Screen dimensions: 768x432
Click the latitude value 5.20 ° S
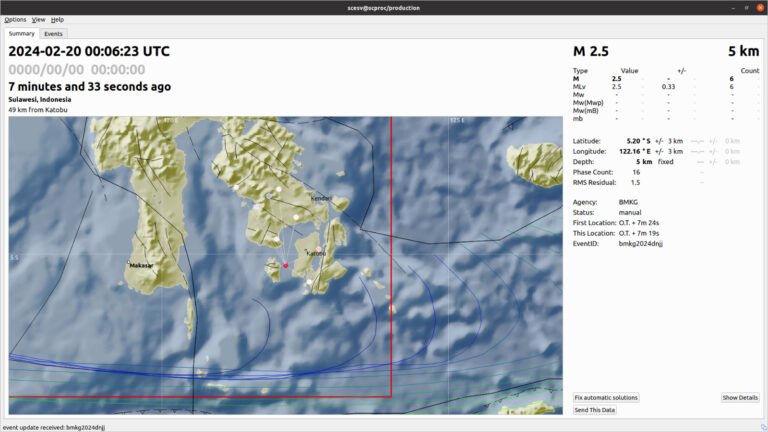(638, 141)
